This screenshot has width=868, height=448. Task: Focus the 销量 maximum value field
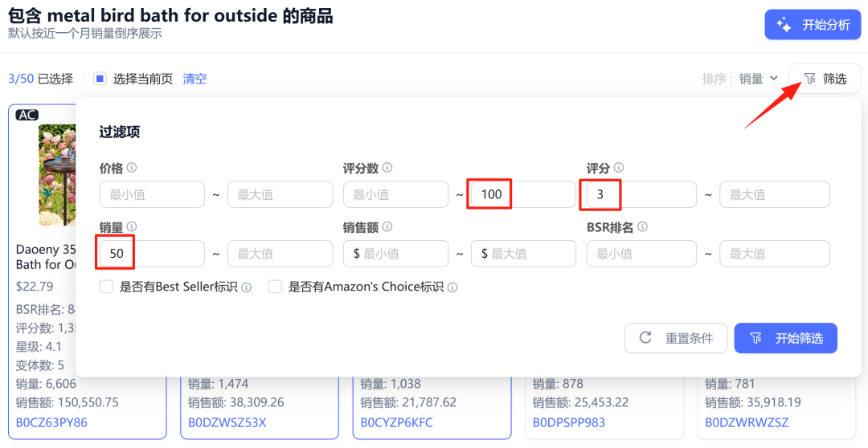[x=280, y=254]
